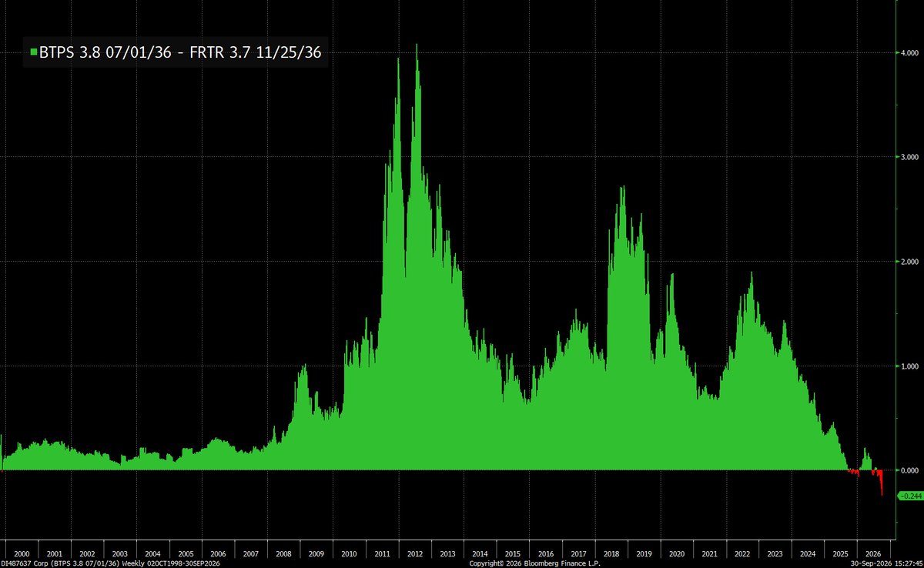Click the 2010 year label on x-axis
The image size is (924, 568).
click(x=349, y=553)
